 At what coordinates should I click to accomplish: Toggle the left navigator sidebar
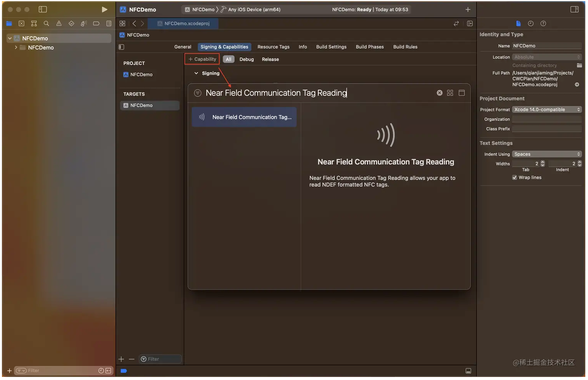[x=43, y=9]
